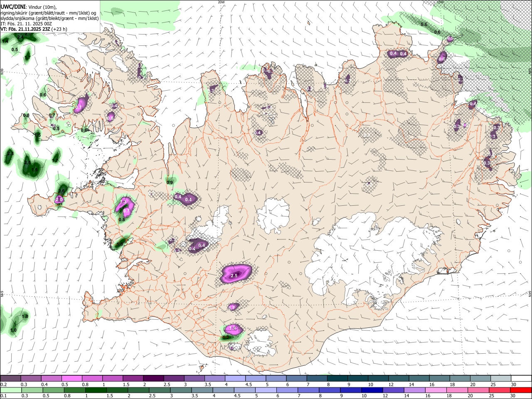This screenshot has width=532, height=399.
Task: Click the purple 2.5 snowfall value
Action: pos(234,275)
